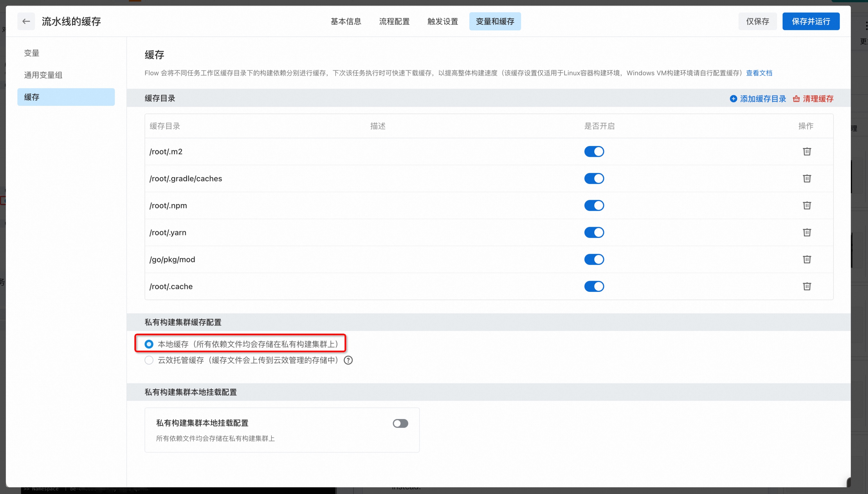Click /root/.cache path text
This screenshot has width=868, height=494.
[x=171, y=286]
